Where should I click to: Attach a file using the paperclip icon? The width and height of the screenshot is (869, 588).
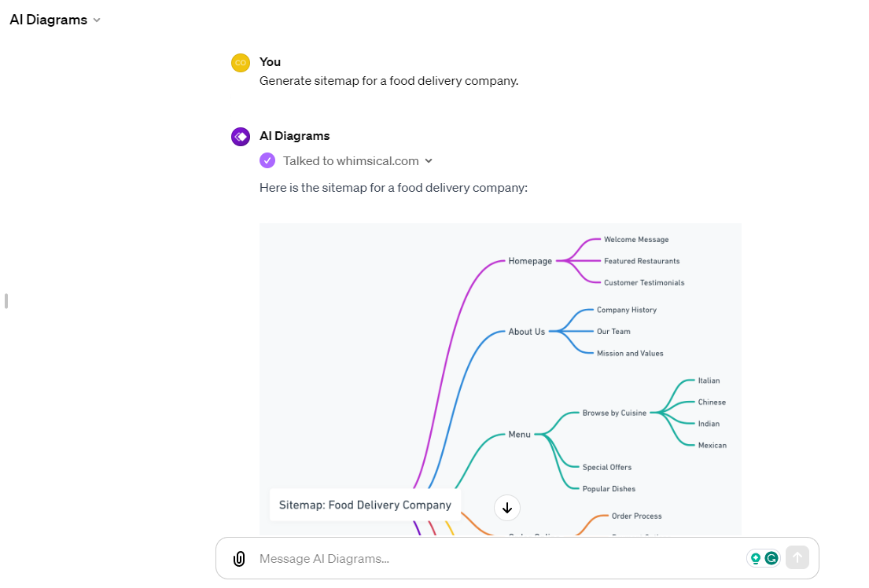[238, 558]
